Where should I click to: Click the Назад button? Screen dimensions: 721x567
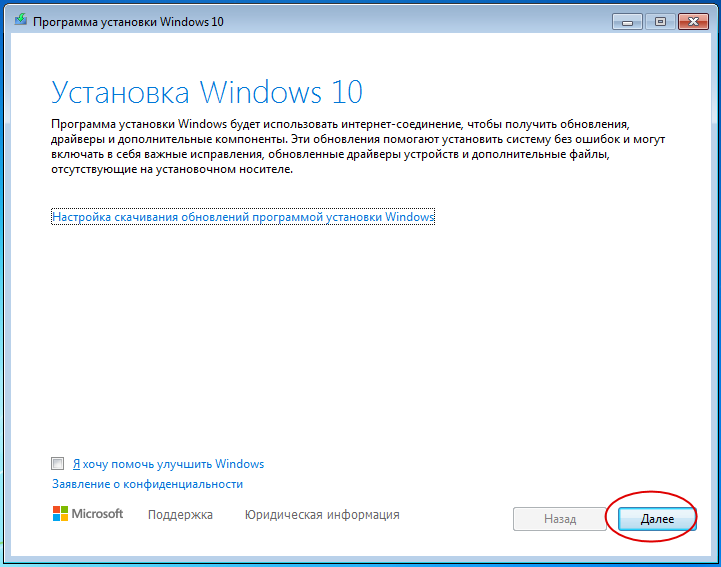(560, 519)
